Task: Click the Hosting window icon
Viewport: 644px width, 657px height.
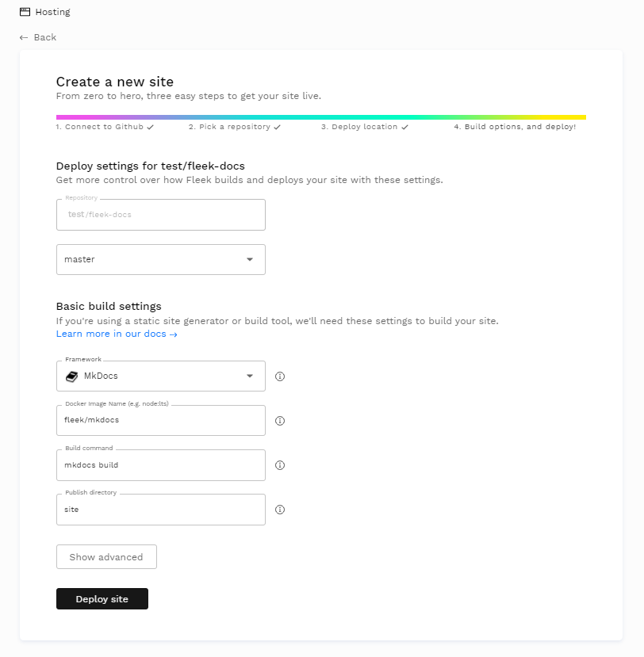Action: click(25, 12)
